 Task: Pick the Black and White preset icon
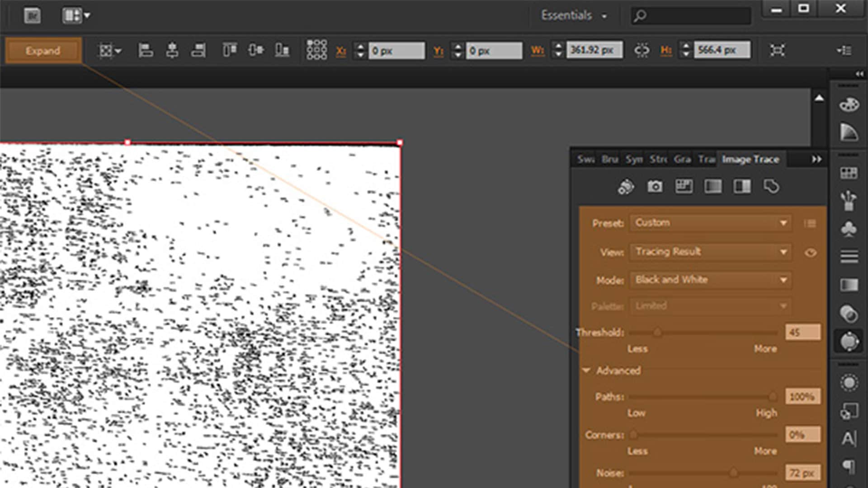(742, 186)
